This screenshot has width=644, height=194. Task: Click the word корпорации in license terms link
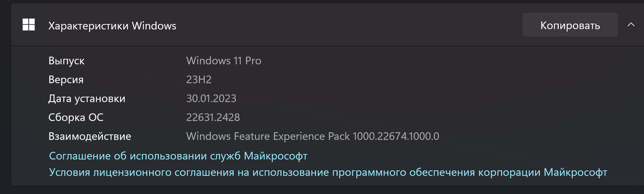pyautogui.click(x=509, y=172)
